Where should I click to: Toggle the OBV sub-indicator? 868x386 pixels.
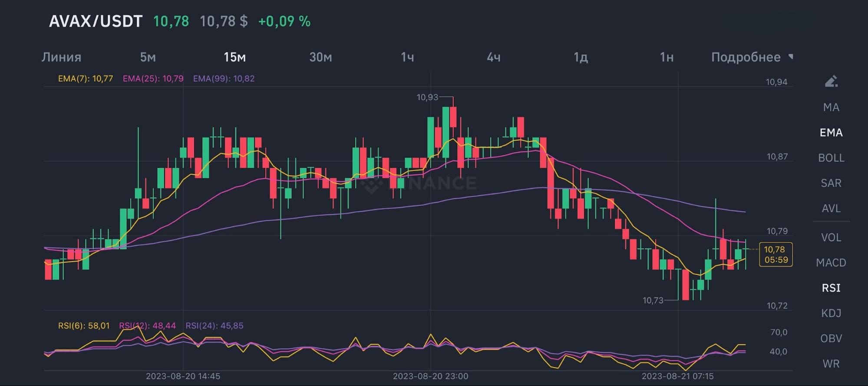point(831,338)
